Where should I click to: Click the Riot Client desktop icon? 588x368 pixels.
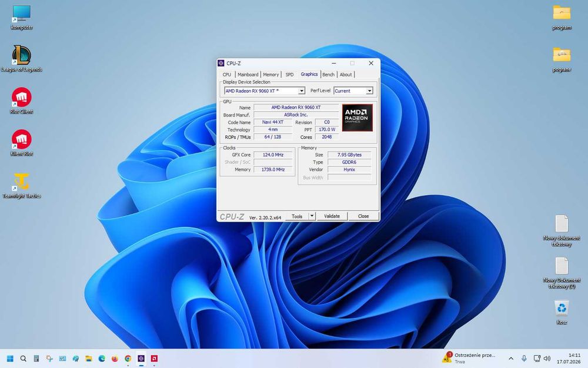[x=21, y=101]
